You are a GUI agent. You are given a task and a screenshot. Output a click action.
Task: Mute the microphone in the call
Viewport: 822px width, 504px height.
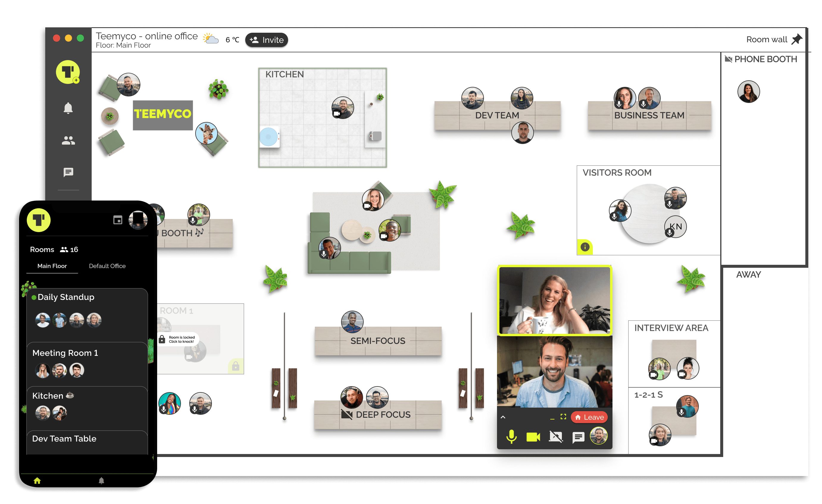point(511,437)
